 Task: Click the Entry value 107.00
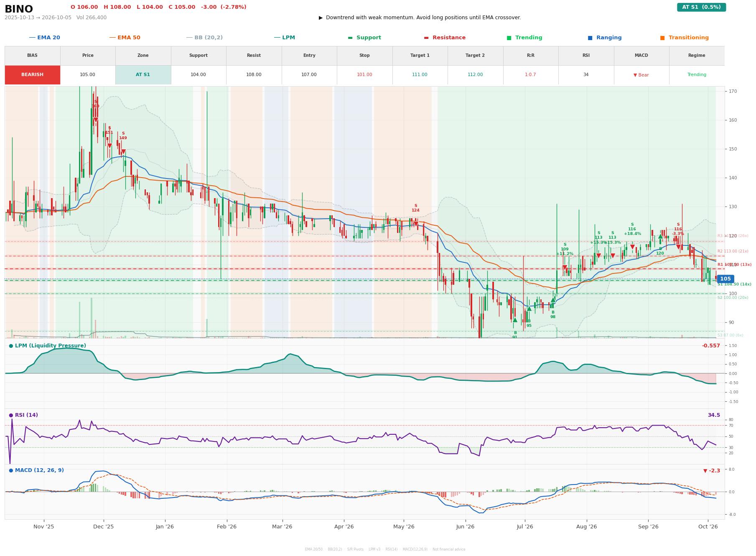(309, 75)
